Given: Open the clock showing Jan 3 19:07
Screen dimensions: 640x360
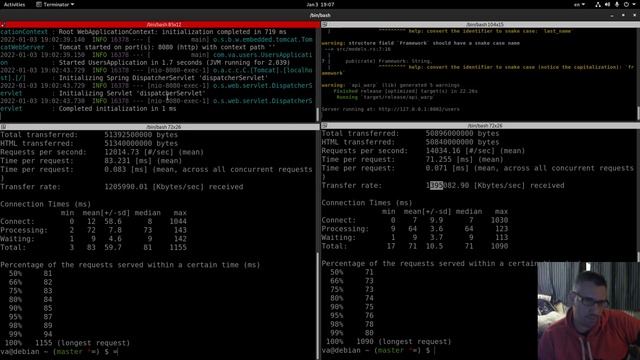Looking at the screenshot, I should [x=320, y=4].
